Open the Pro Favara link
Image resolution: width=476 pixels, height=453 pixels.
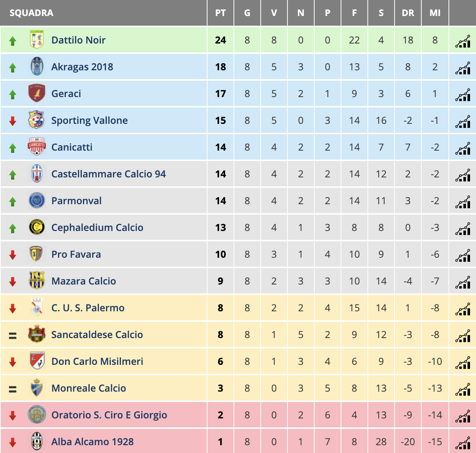pos(76,254)
